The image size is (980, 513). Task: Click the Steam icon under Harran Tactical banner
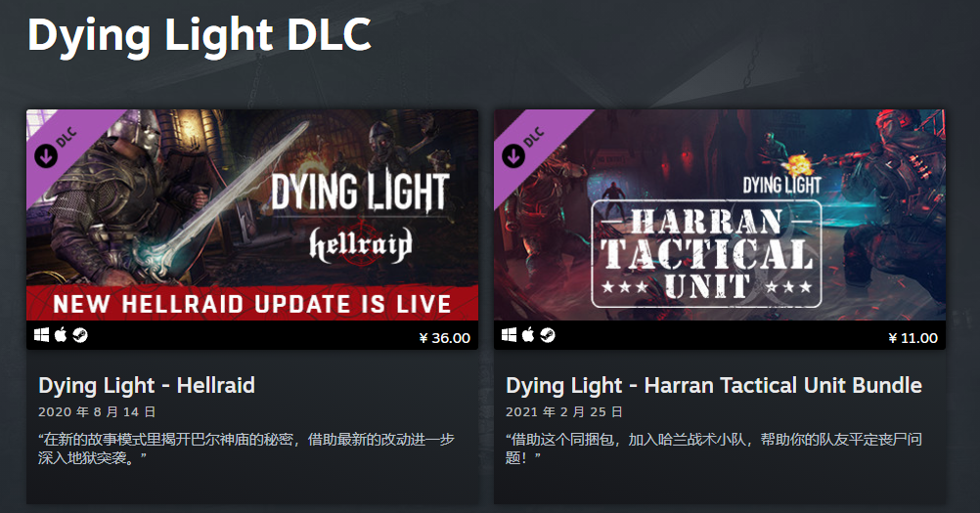click(548, 335)
